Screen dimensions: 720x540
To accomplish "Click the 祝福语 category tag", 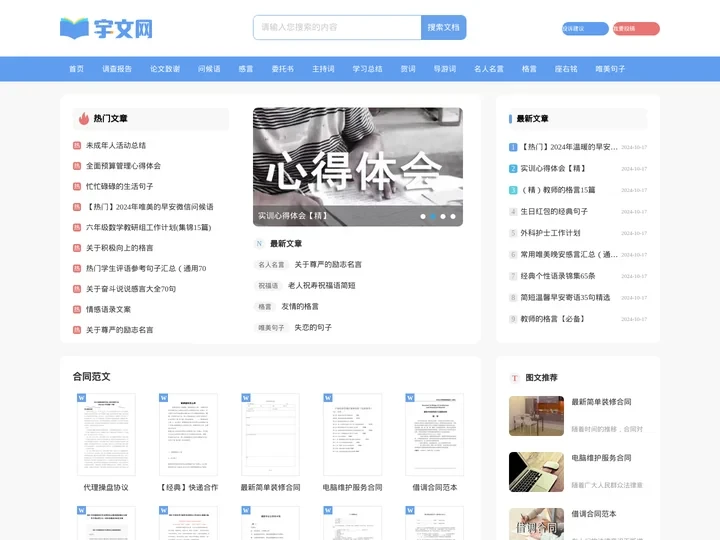I will (268, 286).
